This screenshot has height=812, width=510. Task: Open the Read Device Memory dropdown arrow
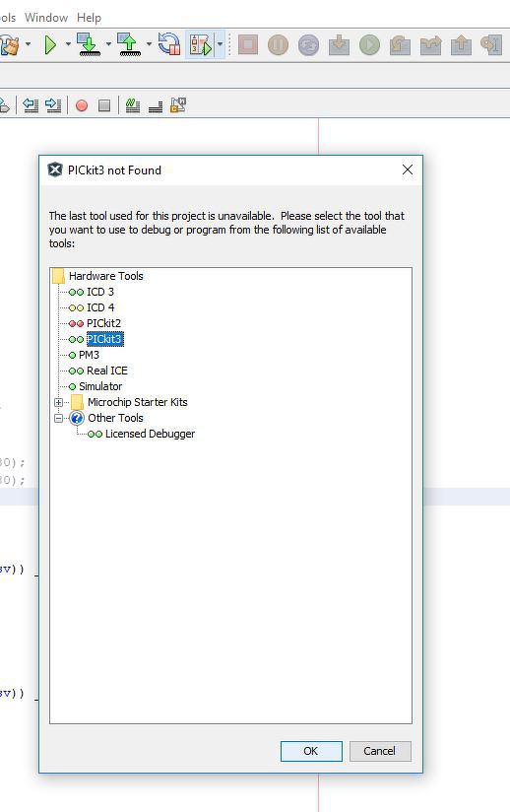pos(149,44)
